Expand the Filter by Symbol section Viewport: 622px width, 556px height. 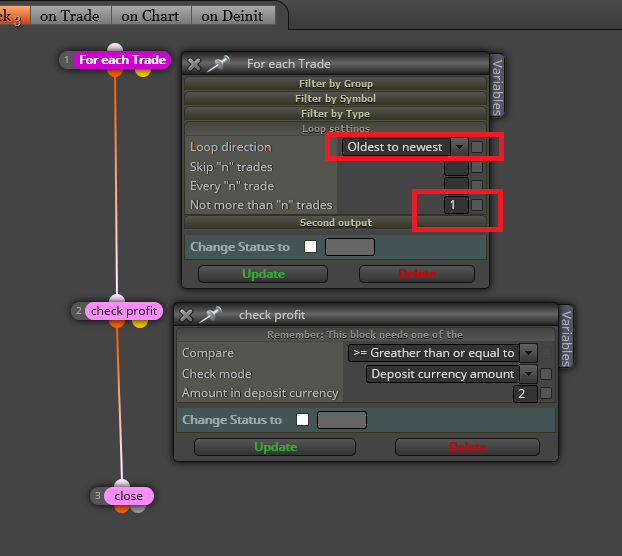pyautogui.click(x=336, y=99)
